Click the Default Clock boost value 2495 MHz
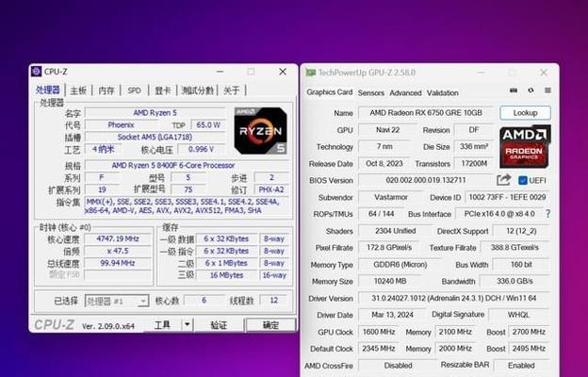 pos(529,349)
